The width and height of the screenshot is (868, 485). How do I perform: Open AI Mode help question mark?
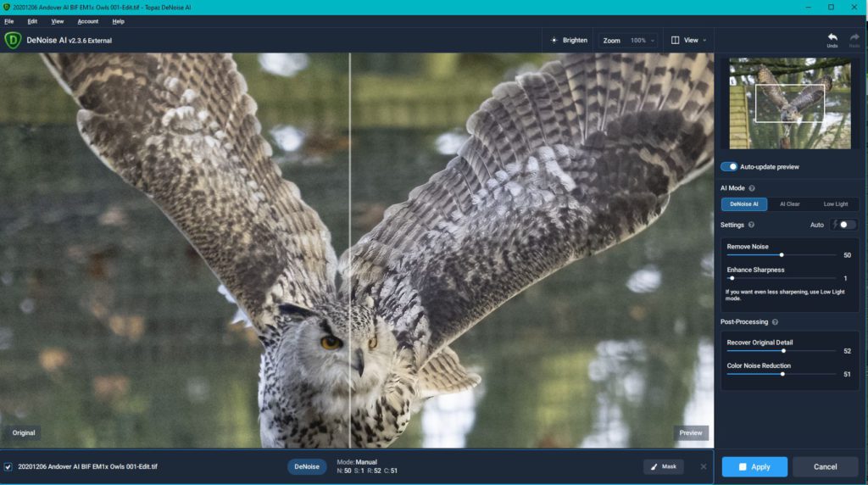752,188
